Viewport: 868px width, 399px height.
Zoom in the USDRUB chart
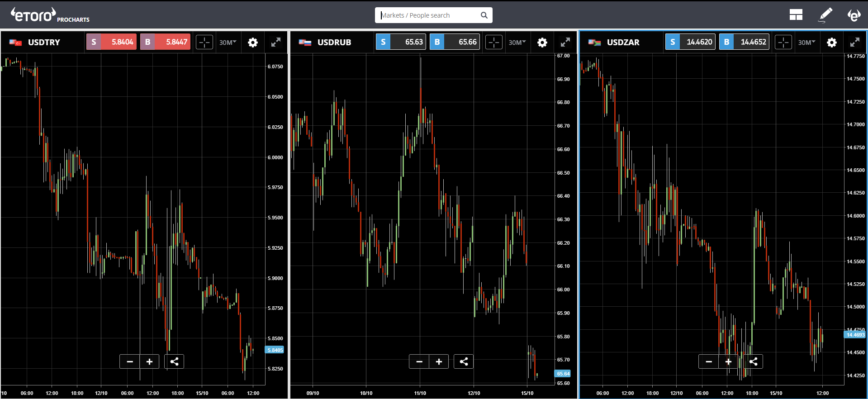[x=439, y=361]
